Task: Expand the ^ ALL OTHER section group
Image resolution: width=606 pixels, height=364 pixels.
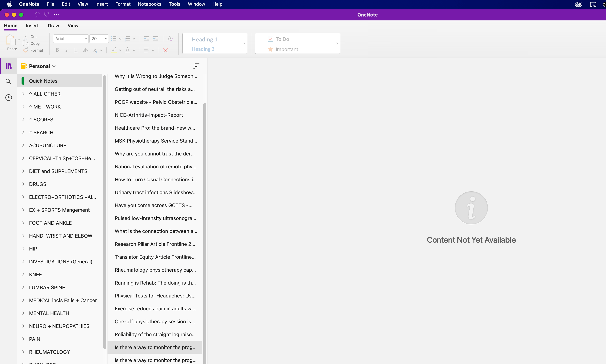Action: pyautogui.click(x=23, y=94)
